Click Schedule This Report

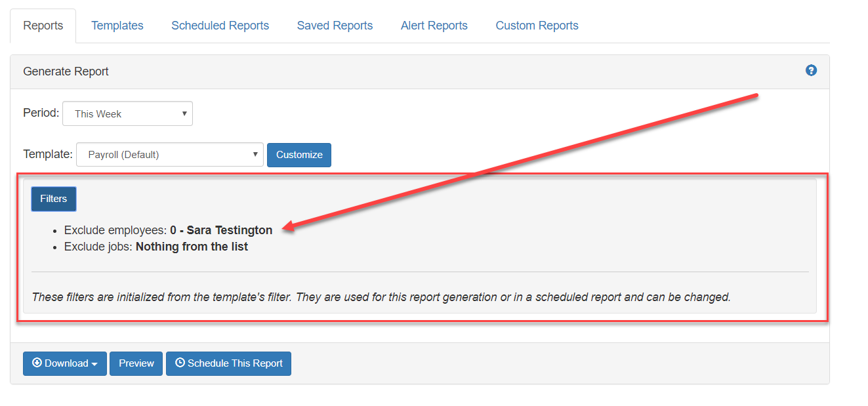(x=228, y=363)
